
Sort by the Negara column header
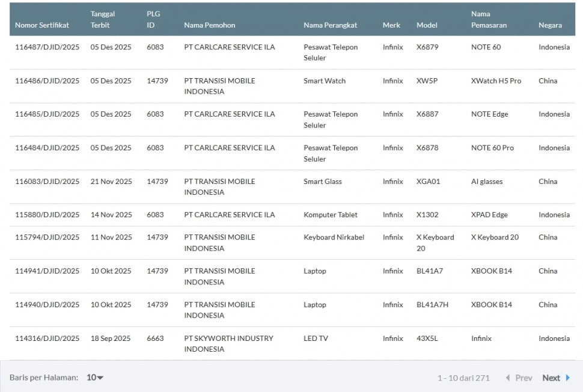tap(550, 25)
